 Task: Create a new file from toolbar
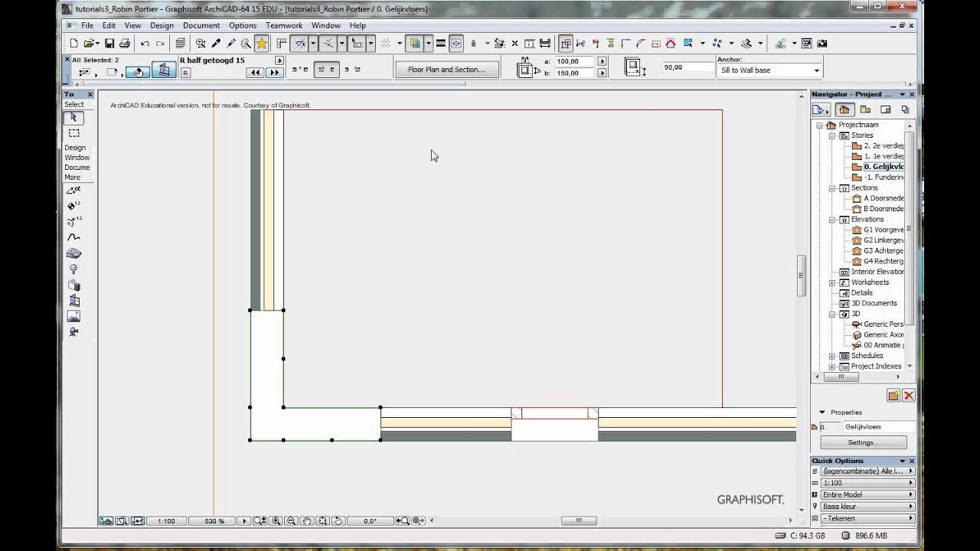(74, 44)
